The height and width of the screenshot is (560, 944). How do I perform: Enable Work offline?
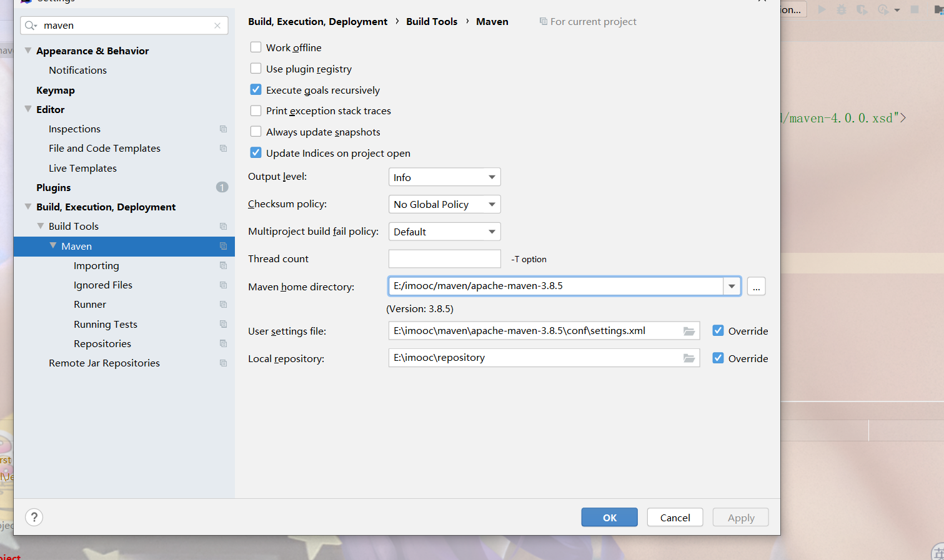tap(256, 47)
